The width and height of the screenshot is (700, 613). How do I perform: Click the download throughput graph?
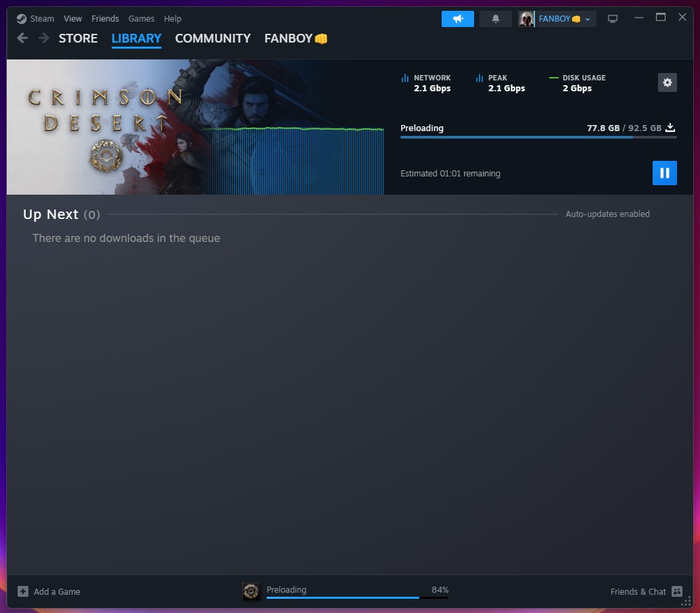(292, 161)
